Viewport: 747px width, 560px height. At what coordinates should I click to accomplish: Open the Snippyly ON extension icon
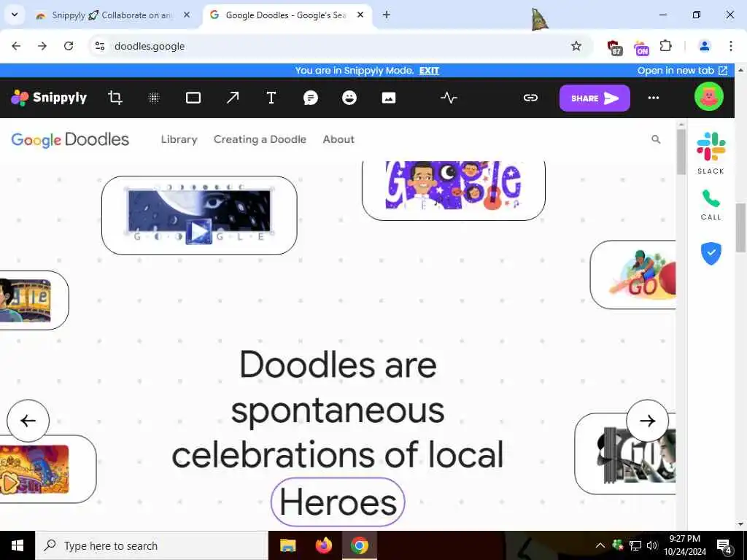[x=641, y=47]
